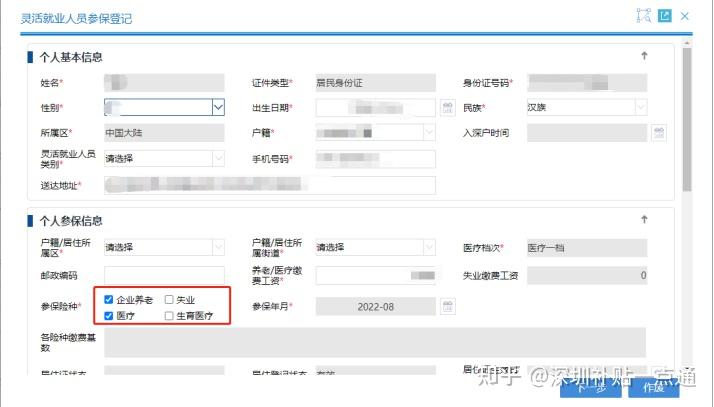The image size is (714, 407).
Task: Open the 性别 dropdown
Action: [x=218, y=107]
